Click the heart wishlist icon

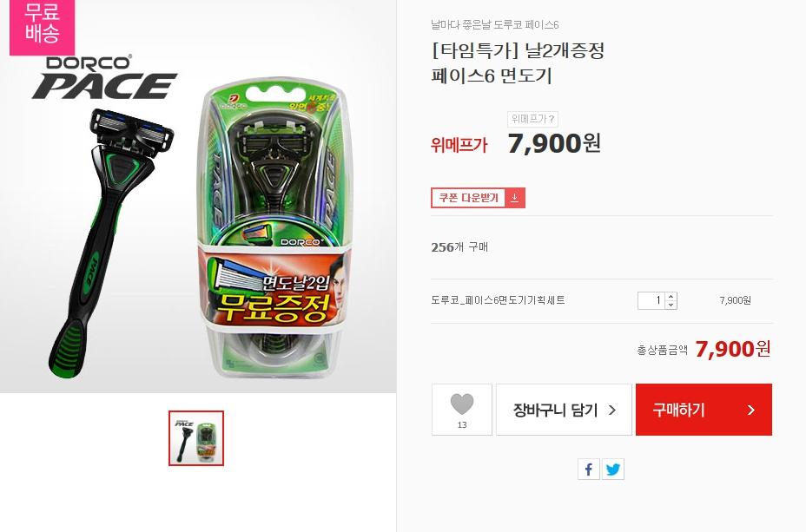(x=461, y=404)
